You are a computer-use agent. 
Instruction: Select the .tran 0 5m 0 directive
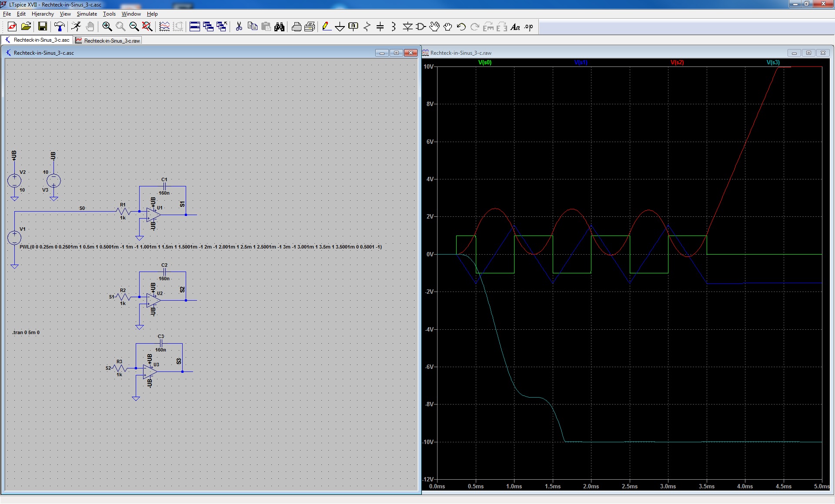[x=26, y=332]
